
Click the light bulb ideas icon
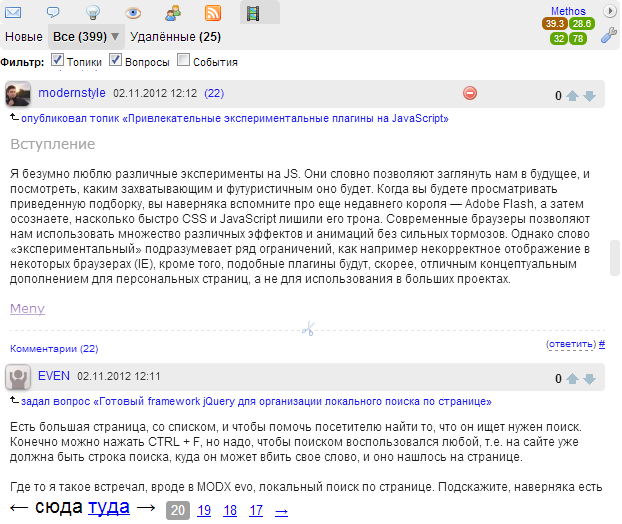tap(93, 13)
